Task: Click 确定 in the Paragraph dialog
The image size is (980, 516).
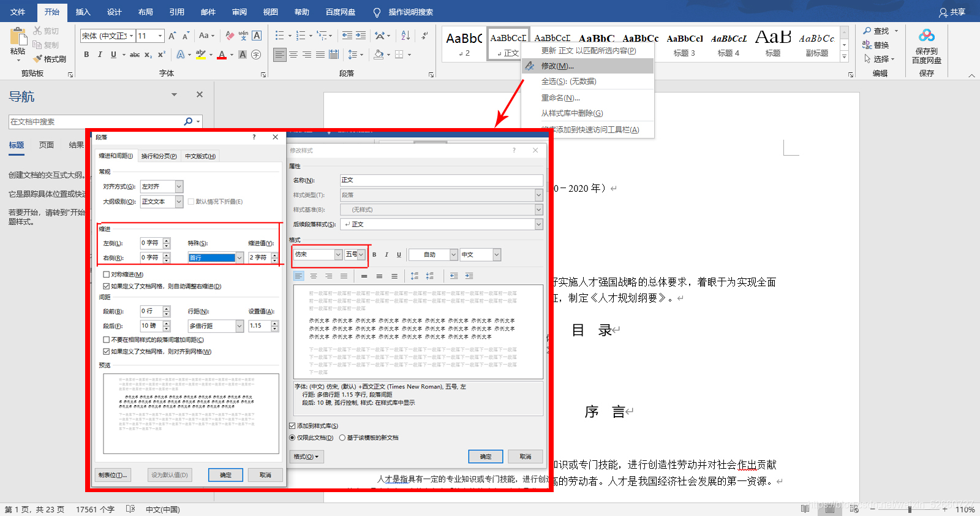Action: [225, 475]
